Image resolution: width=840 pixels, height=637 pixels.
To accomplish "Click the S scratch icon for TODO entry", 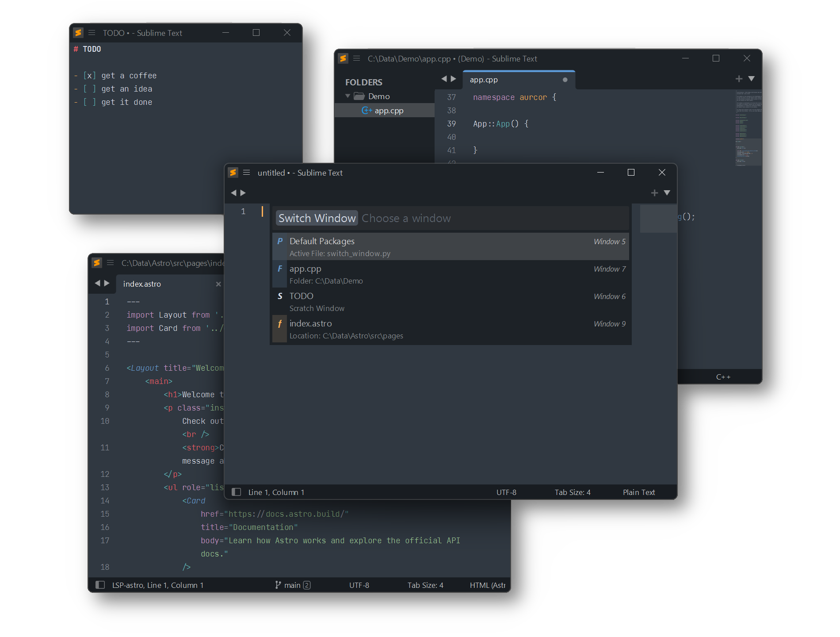I will [x=279, y=296].
